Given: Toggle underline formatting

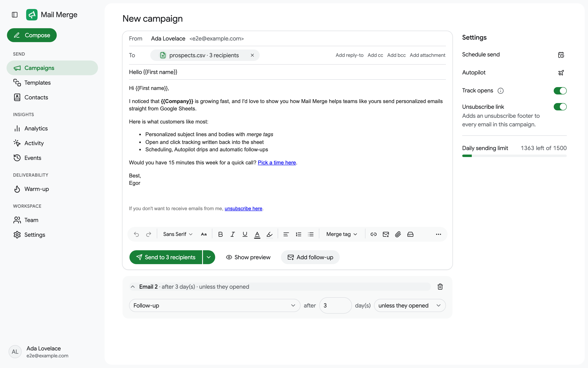Looking at the screenshot, I should pos(245,234).
